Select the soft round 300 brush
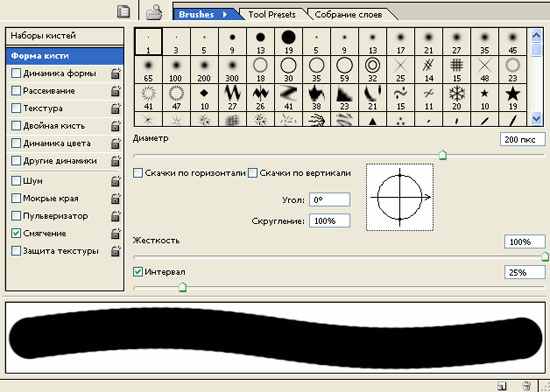 point(232,69)
